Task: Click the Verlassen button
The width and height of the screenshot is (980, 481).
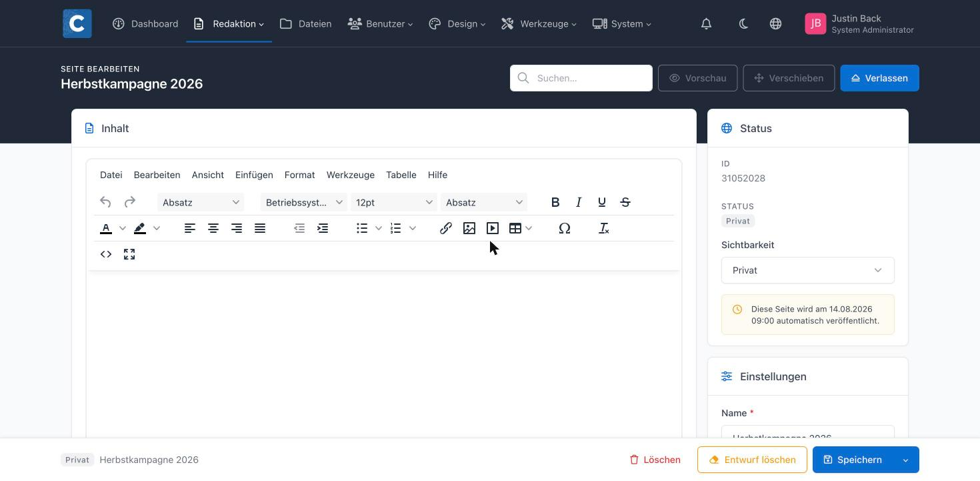Action: 879,78
